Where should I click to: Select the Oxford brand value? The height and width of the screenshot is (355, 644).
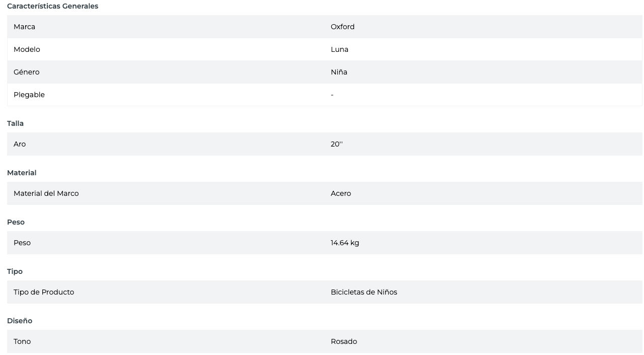click(342, 27)
